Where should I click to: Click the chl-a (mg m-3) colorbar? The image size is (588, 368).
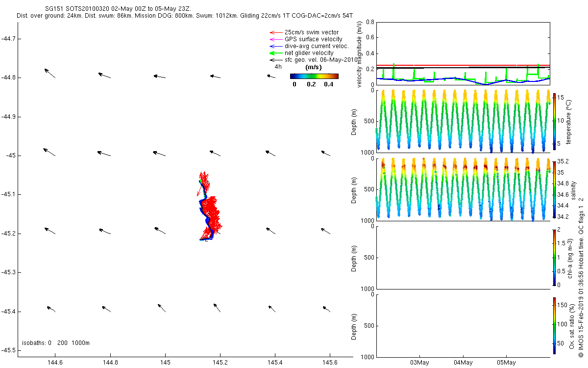(x=554, y=258)
